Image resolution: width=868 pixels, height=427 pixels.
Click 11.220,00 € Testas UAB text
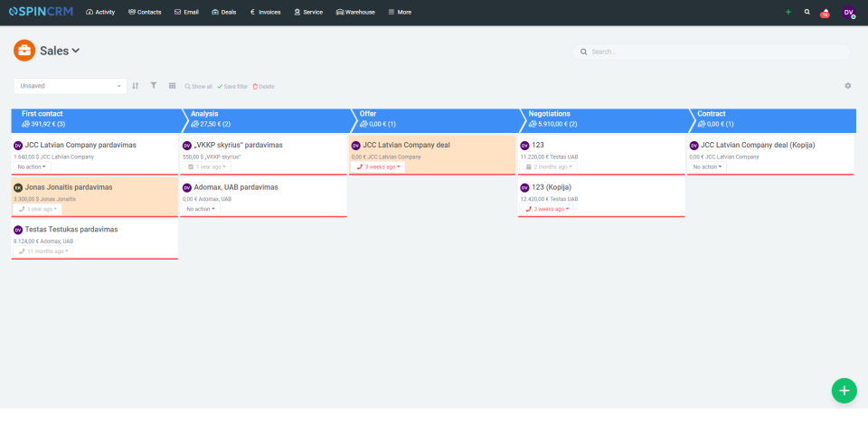coord(549,157)
